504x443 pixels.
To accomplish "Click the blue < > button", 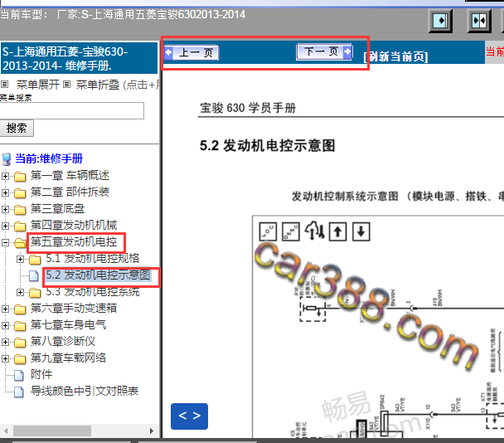I will [189, 416].
